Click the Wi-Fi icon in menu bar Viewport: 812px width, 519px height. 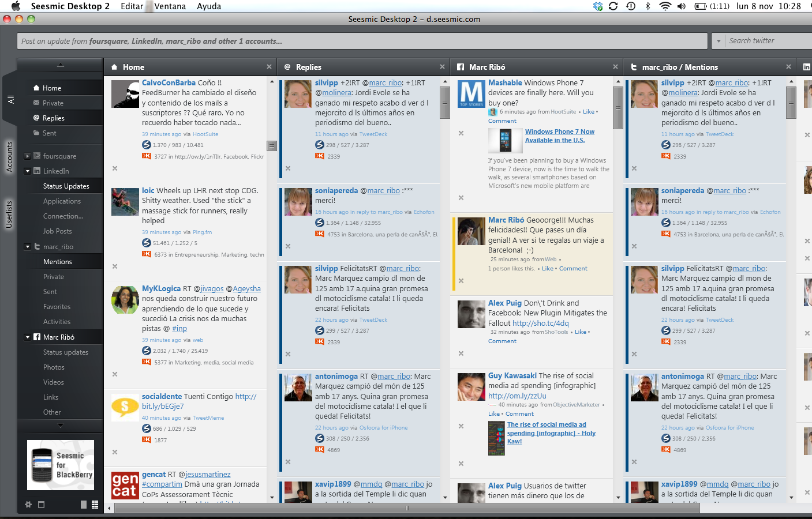click(x=665, y=6)
